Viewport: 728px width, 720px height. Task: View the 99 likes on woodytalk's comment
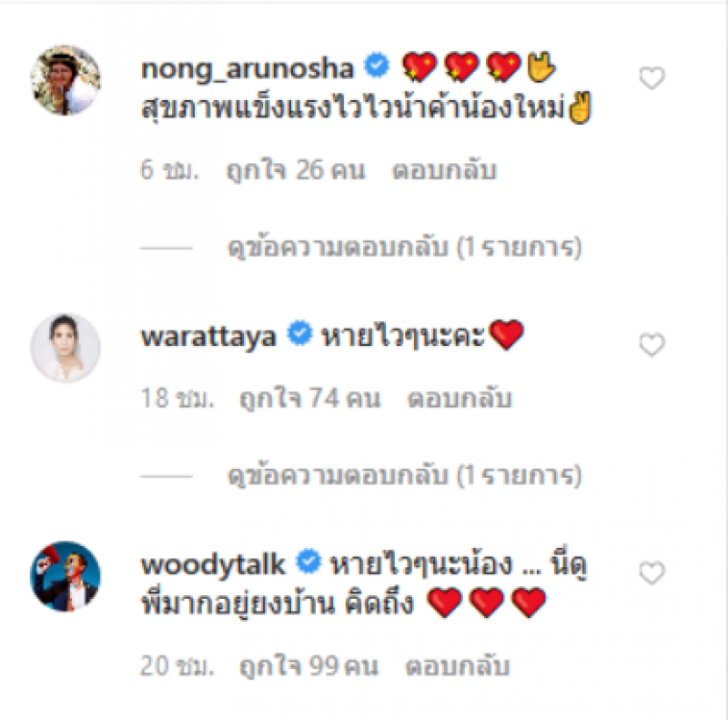(309, 666)
